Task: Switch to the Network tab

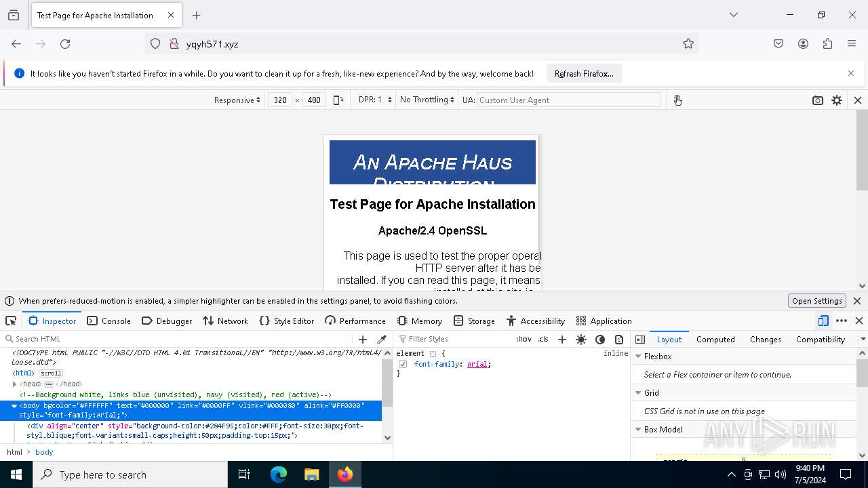Action: (x=225, y=321)
